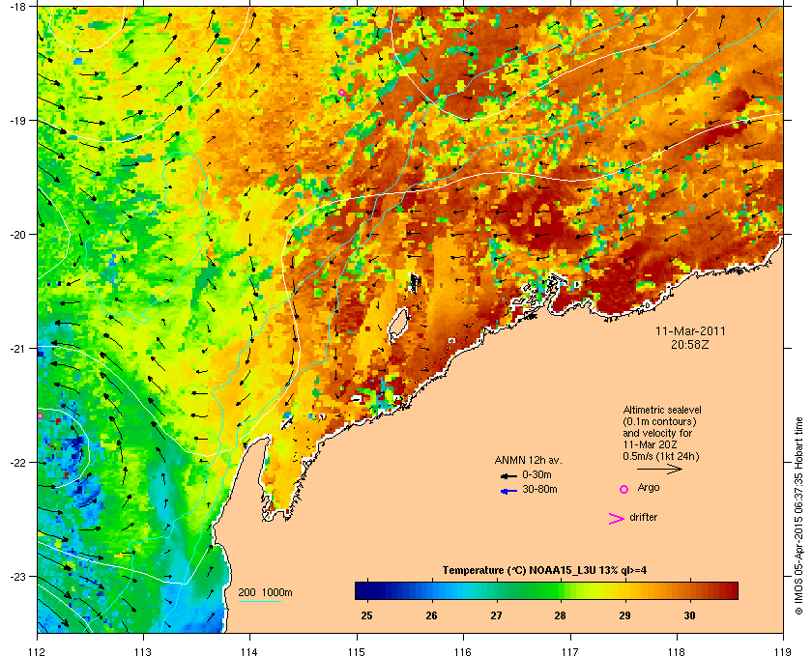
Task: Click the longitude 115 axis label
Action: [x=357, y=651]
